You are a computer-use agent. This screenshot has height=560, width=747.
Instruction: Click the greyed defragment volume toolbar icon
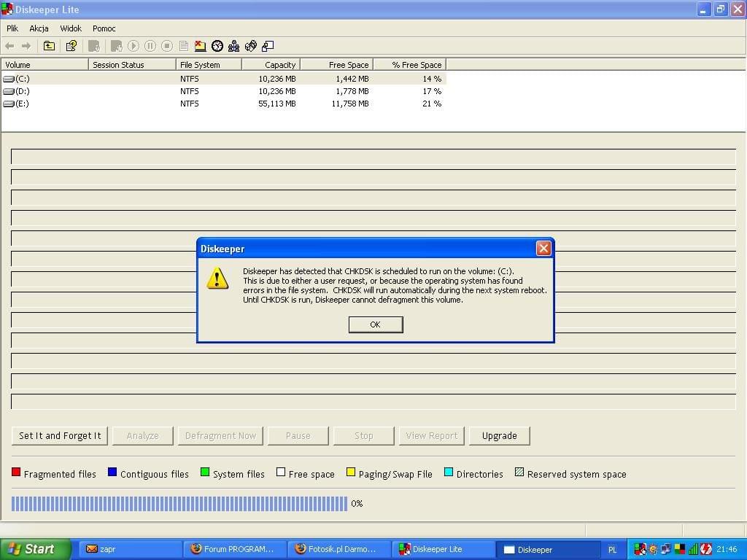click(x=116, y=46)
